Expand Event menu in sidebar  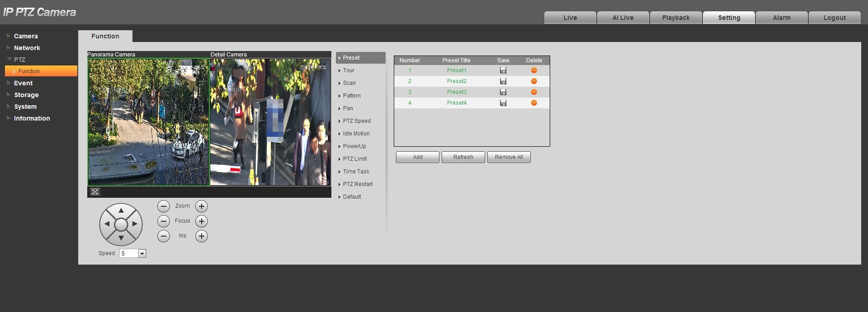point(23,83)
